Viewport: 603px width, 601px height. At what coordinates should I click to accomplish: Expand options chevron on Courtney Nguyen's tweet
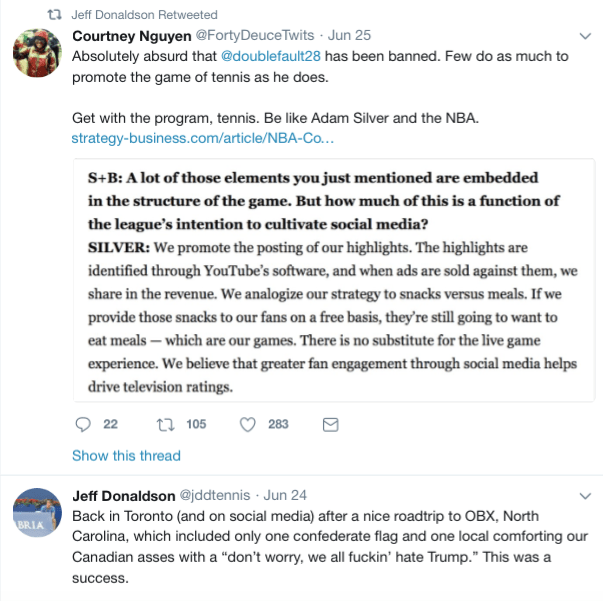point(584,36)
